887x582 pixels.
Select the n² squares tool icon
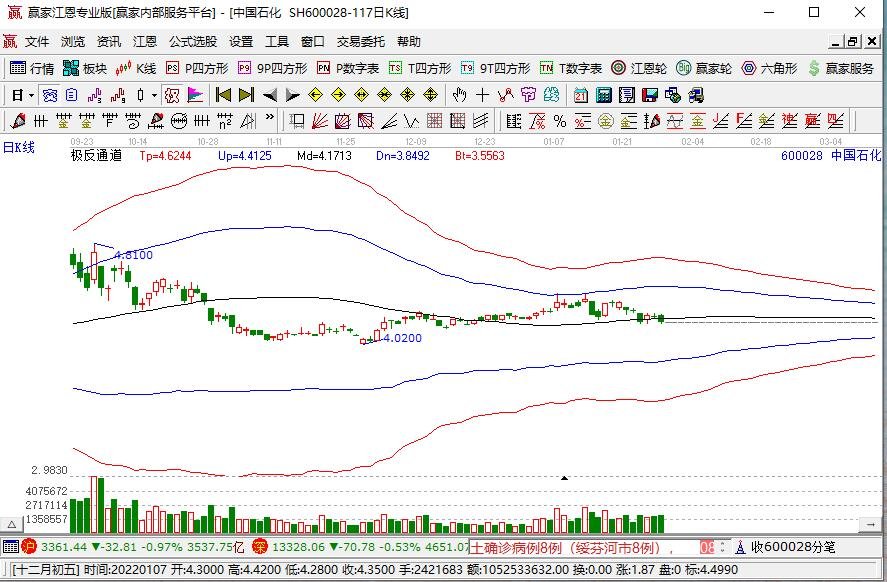coord(225,120)
